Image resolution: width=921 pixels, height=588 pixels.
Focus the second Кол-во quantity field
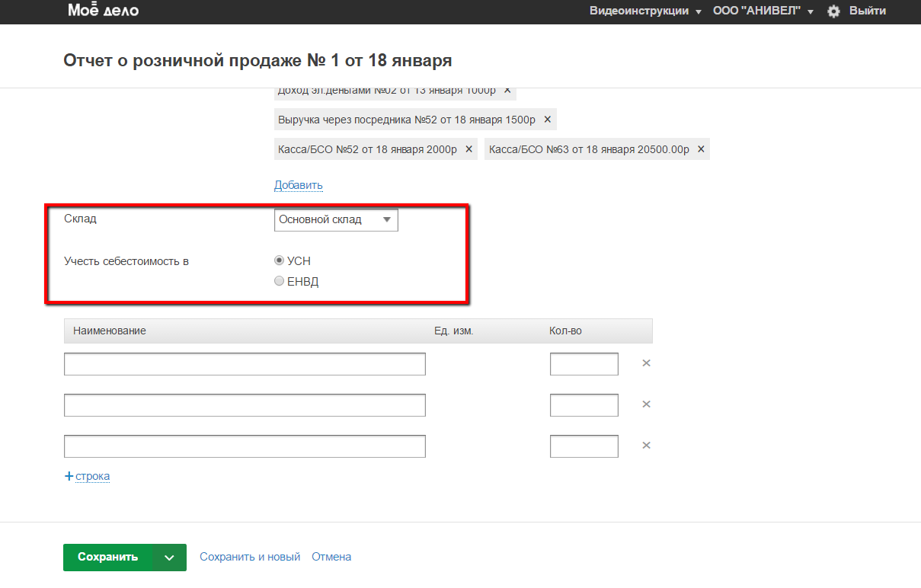pyautogui.click(x=584, y=405)
